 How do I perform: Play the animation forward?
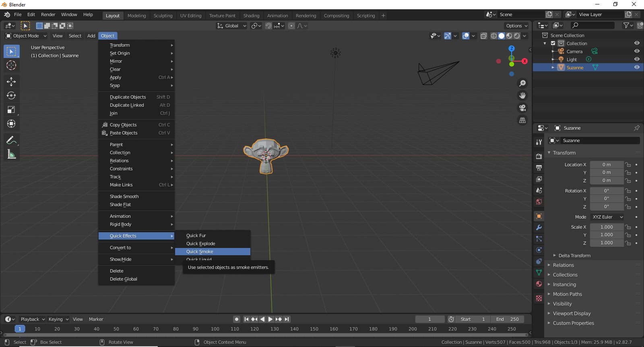pos(270,319)
